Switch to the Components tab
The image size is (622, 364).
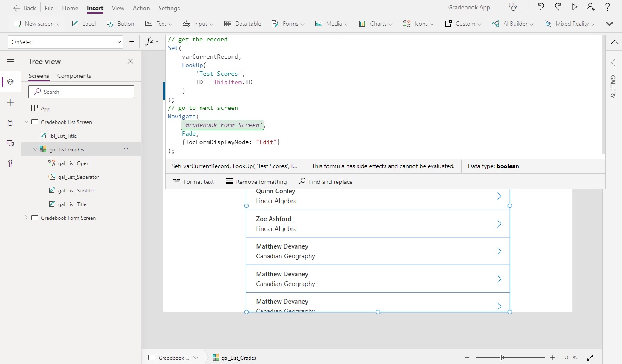coord(74,76)
